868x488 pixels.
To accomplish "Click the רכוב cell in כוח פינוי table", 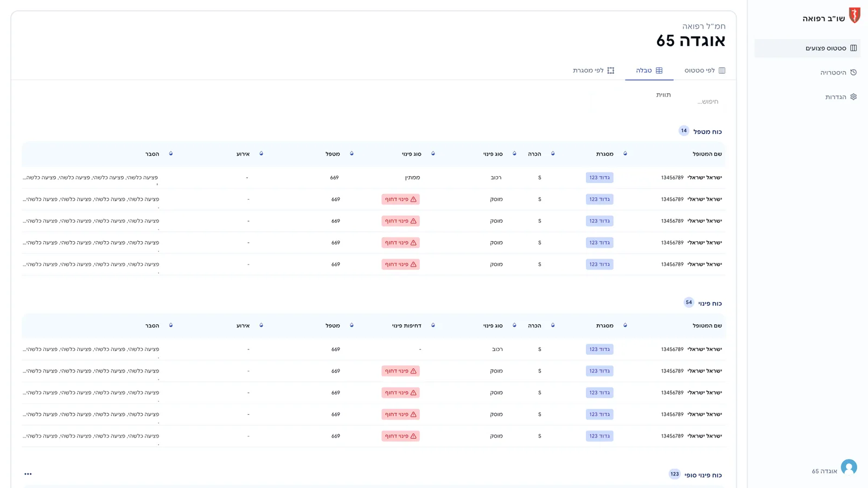I will pyautogui.click(x=496, y=350).
